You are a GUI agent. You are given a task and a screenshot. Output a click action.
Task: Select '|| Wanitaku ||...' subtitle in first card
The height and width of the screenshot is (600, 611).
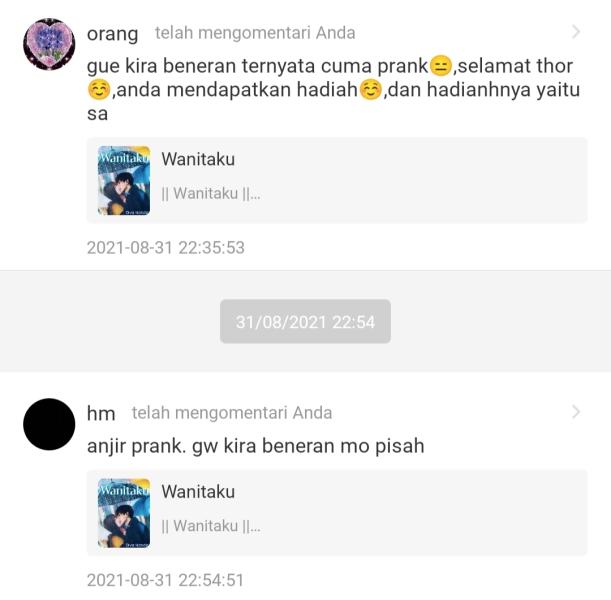[211, 194]
